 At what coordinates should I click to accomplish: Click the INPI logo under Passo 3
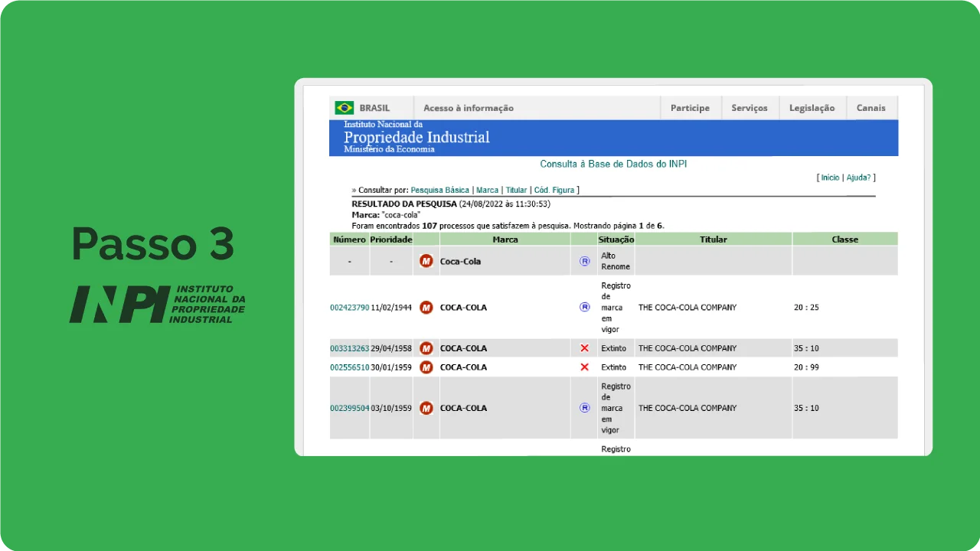click(x=158, y=304)
